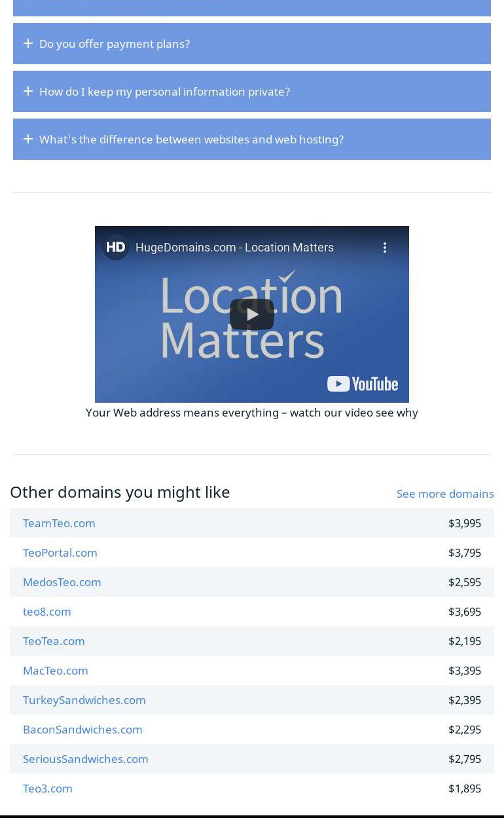Viewport: 504px width, 818px height.
Task: Click the $1,895 price for Teo3.com
Action: click(x=465, y=789)
